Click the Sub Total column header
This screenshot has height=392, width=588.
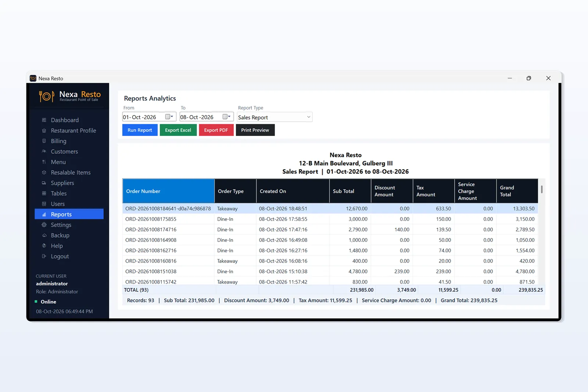point(350,191)
